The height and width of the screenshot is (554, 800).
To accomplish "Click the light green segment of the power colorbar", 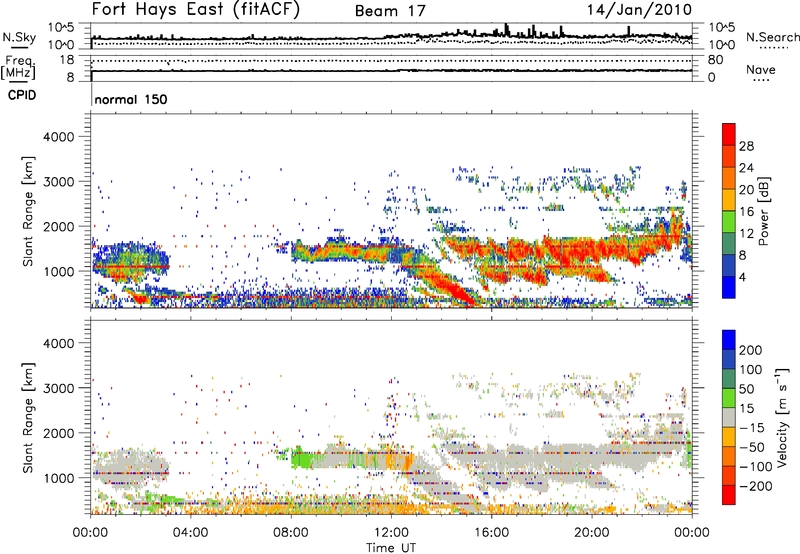I will click(729, 222).
